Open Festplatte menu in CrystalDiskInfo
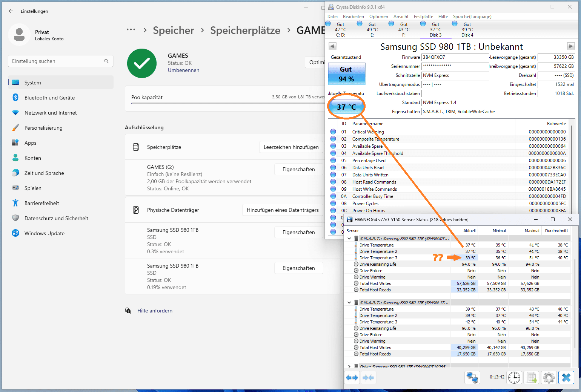 (x=423, y=17)
